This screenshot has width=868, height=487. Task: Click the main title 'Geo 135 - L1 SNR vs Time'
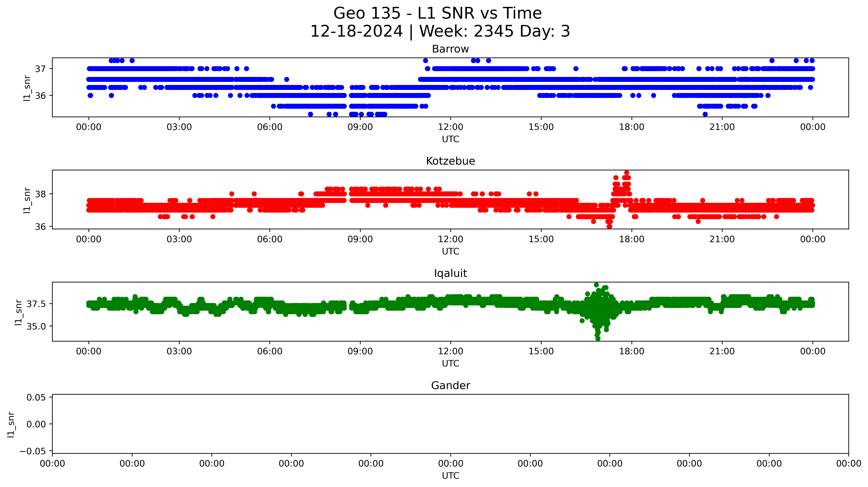pos(437,13)
